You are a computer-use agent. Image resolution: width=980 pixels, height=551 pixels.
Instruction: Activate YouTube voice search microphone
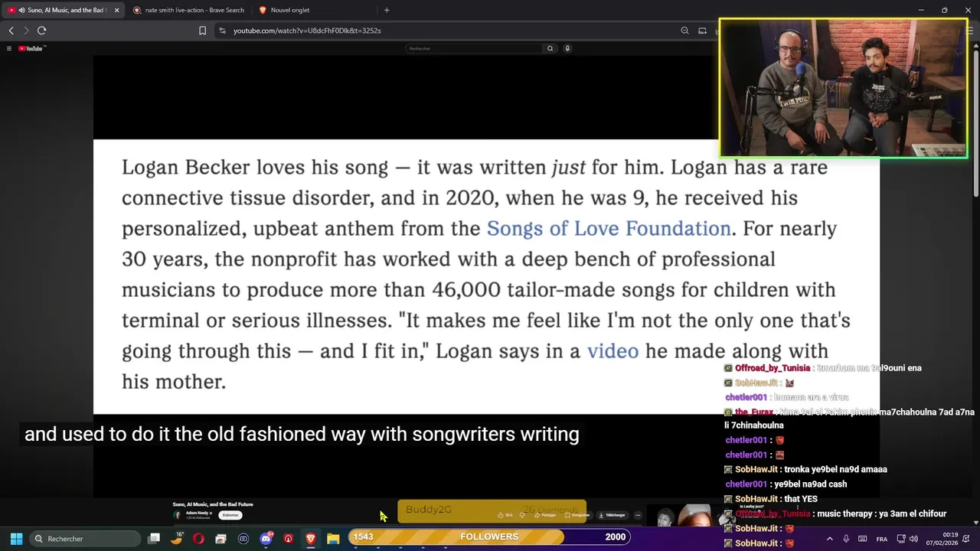[x=567, y=48]
